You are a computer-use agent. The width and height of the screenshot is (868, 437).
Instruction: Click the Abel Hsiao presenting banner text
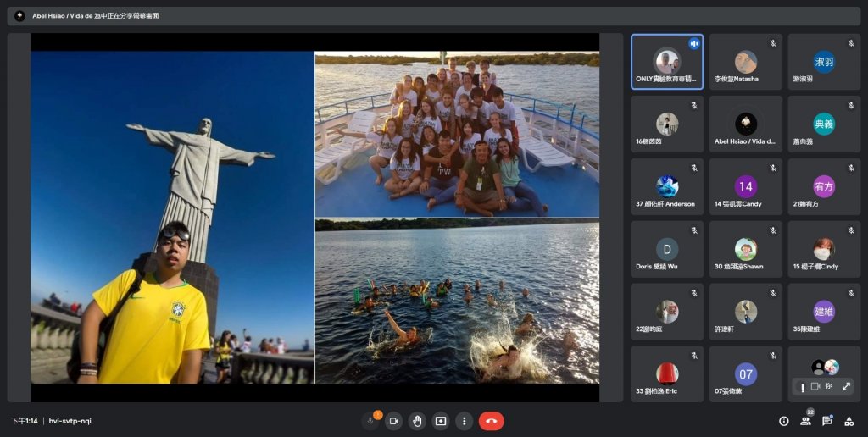click(95, 16)
